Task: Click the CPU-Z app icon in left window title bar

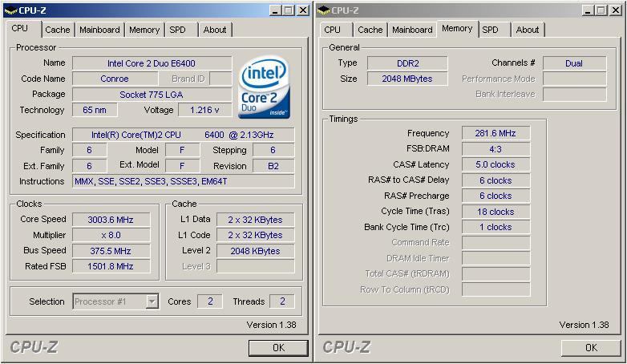Action: (x=10, y=10)
